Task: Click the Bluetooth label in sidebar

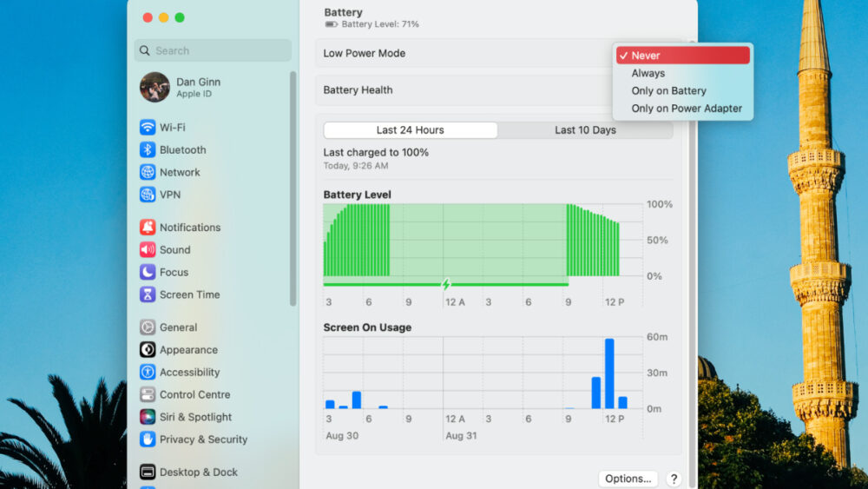Action: tap(182, 149)
